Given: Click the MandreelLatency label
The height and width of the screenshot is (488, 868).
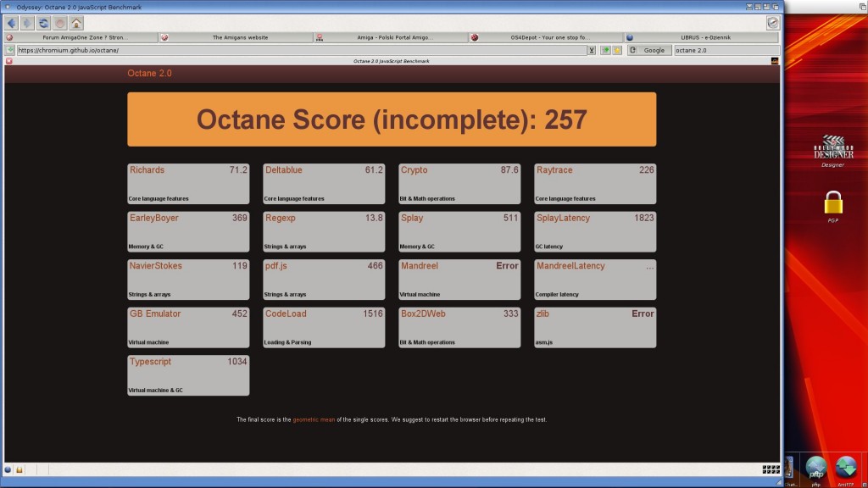Looking at the screenshot, I should coord(570,265).
